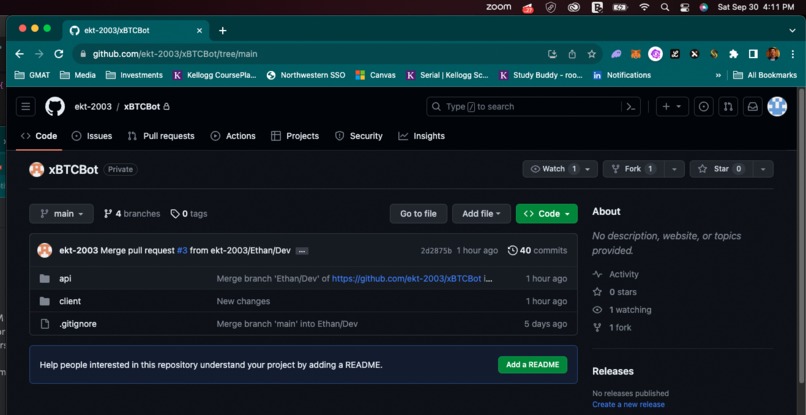Open the MetaMask fox extension
The image size is (806, 415).
click(636, 54)
